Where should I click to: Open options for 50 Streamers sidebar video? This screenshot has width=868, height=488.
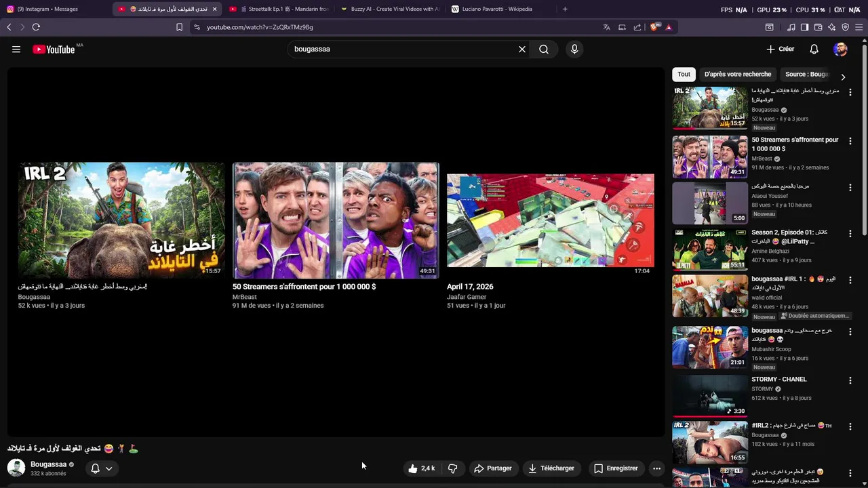point(850,140)
